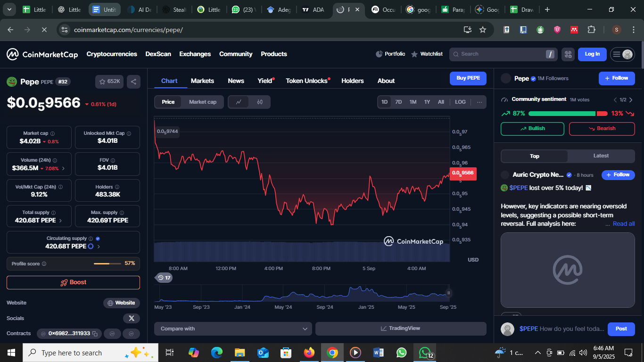
Task: Expand the Read all post link
Action: pos(624,224)
